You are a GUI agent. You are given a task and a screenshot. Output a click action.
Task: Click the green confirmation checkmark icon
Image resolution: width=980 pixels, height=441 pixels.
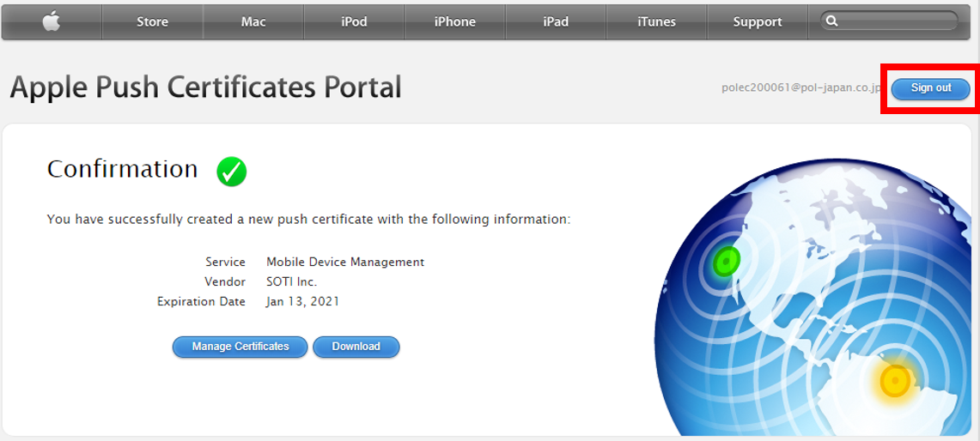click(x=232, y=171)
